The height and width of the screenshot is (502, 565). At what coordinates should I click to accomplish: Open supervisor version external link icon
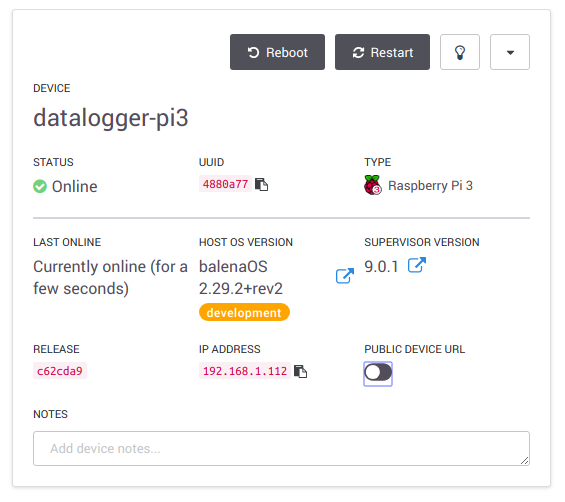coord(417,265)
